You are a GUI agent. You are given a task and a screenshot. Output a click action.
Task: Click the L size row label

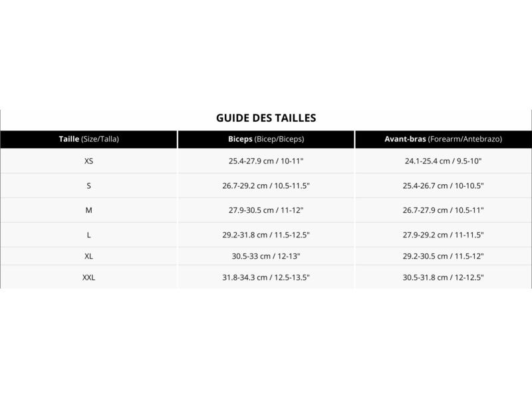pos(89,235)
